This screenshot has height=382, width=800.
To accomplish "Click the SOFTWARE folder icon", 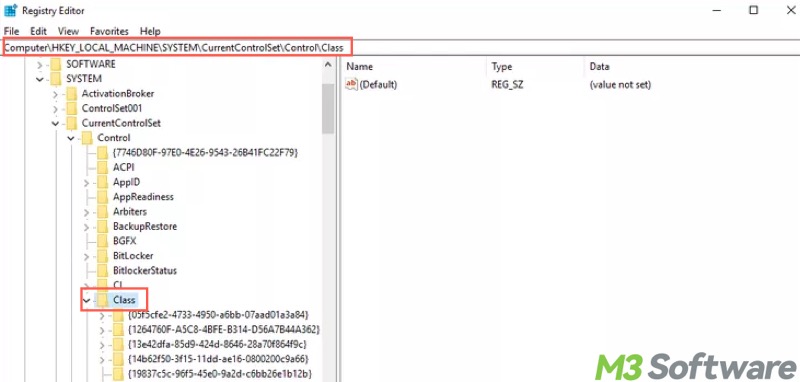I will click(x=56, y=64).
